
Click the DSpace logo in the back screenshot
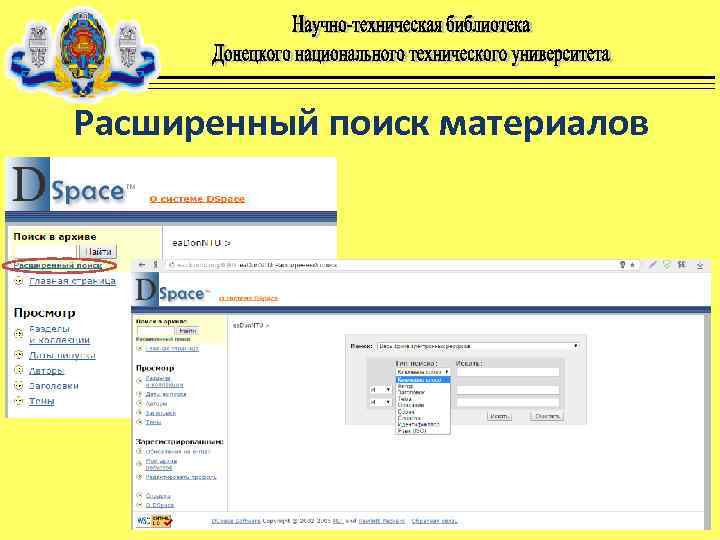70,185
